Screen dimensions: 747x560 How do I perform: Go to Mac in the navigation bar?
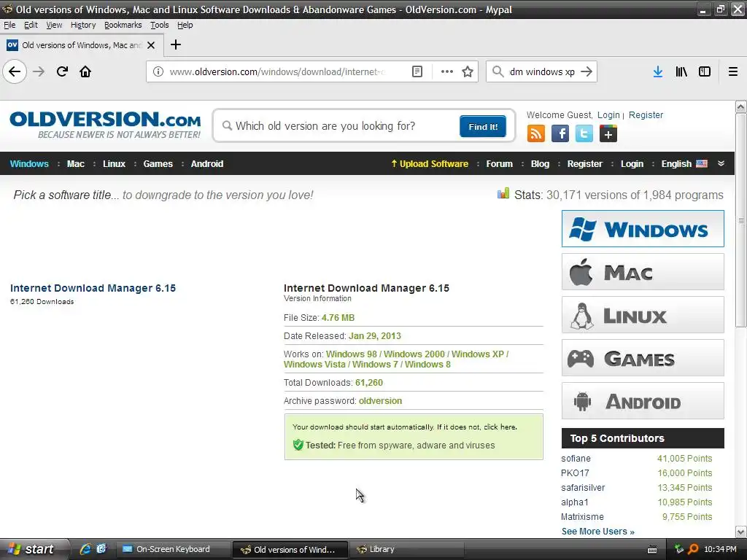tap(75, 164)
